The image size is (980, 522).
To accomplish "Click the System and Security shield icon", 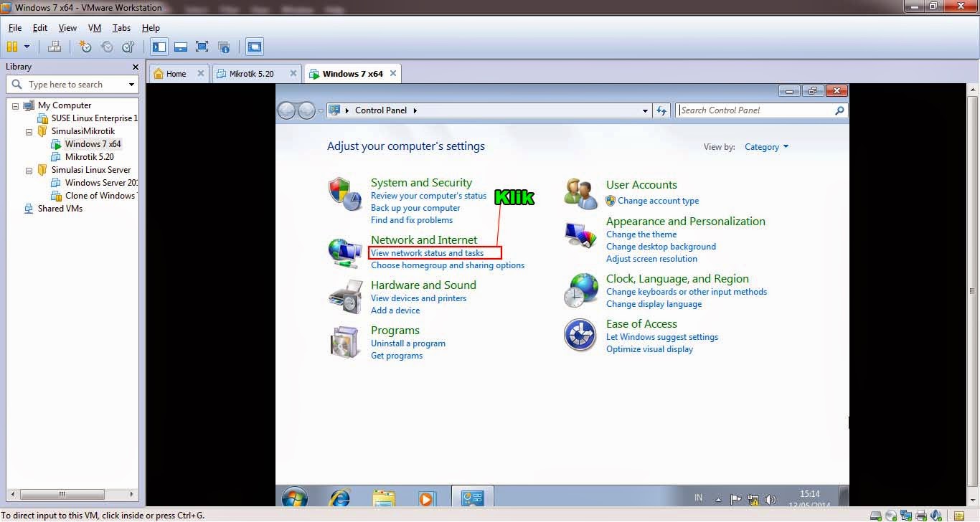I will tap(345, 194).
